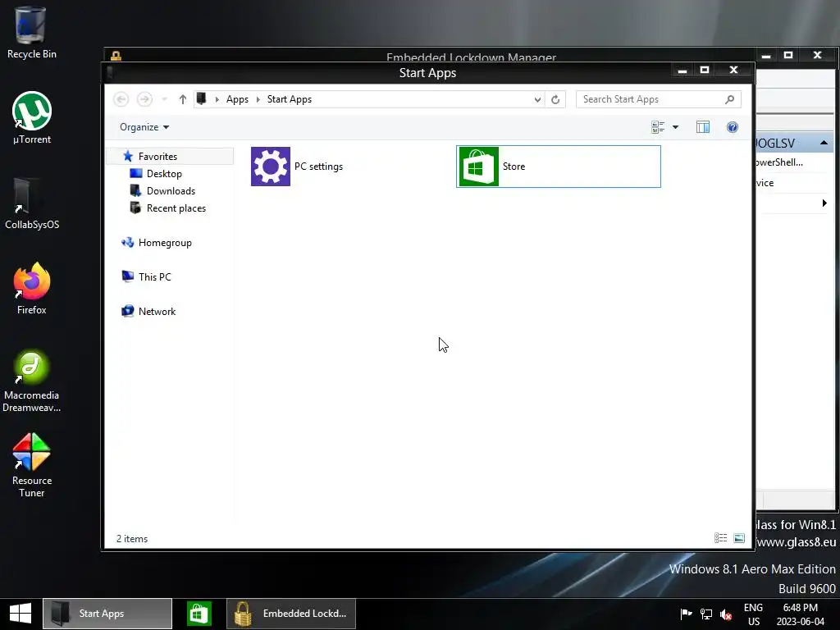Click the muted volume tray icon

(x=726, y=614)
